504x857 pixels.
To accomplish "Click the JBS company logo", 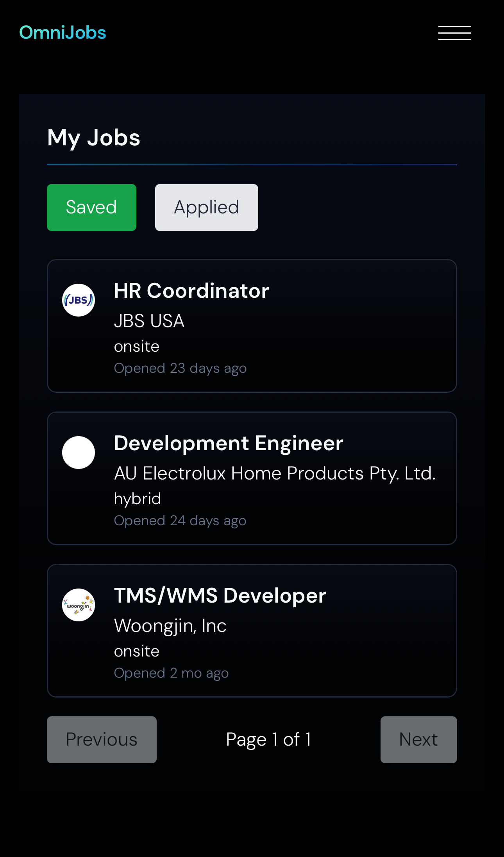I will point(79,300).
